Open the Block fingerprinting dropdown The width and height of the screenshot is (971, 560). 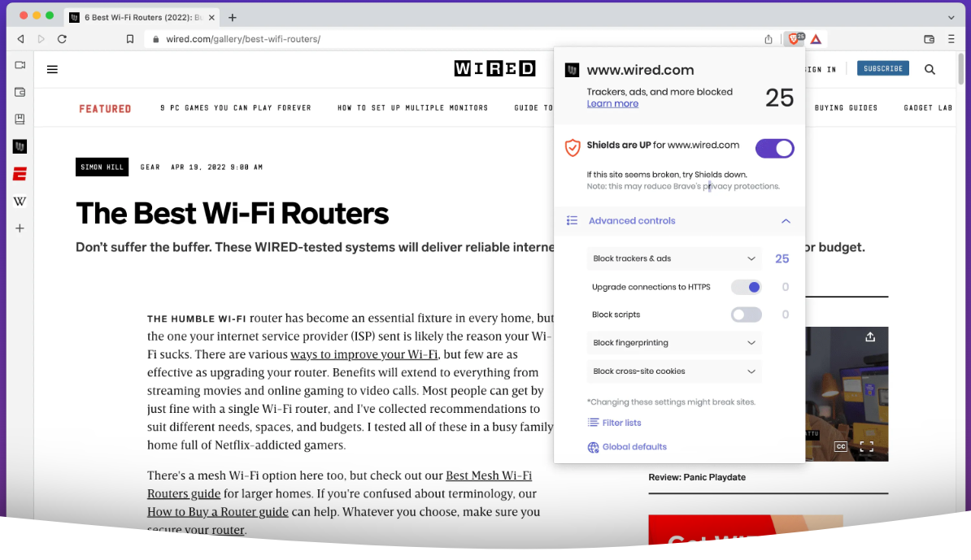click(674, 343)
